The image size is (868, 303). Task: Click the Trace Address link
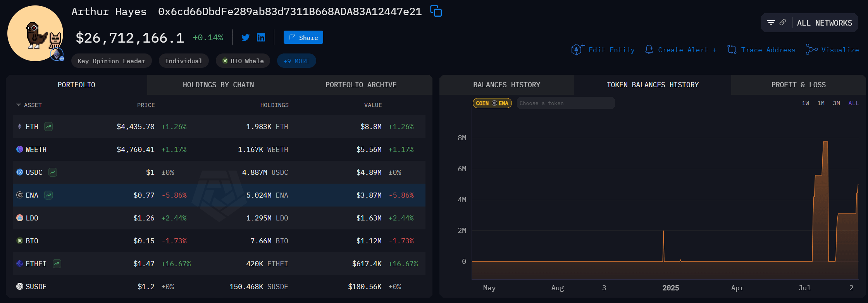768,50
